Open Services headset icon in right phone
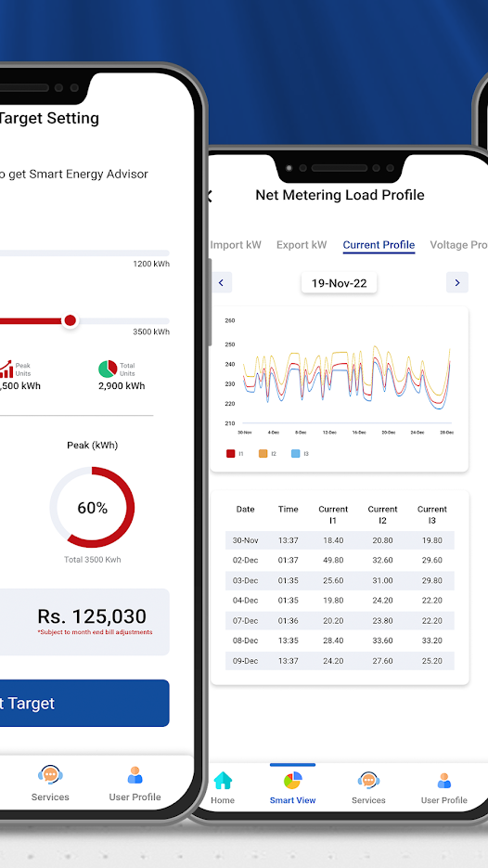Image resolution: width=488 pixels, height=868 pixels. pos(368,781)
